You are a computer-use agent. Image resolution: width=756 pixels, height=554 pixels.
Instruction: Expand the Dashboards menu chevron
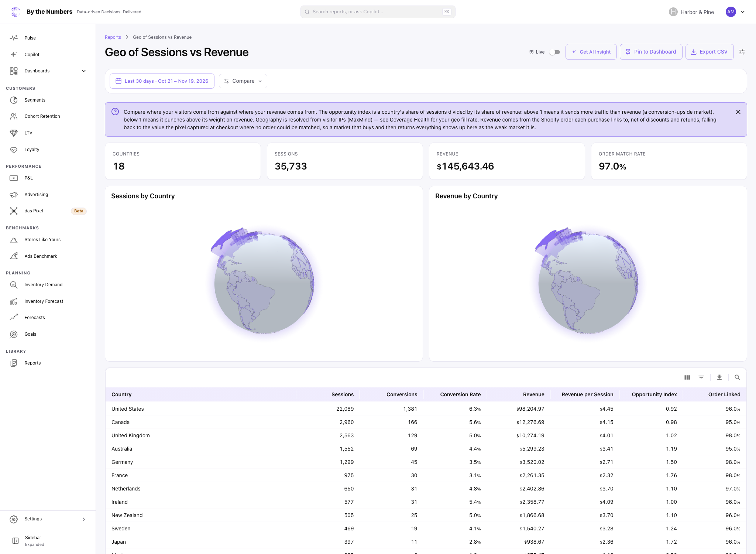click(84, 71)
